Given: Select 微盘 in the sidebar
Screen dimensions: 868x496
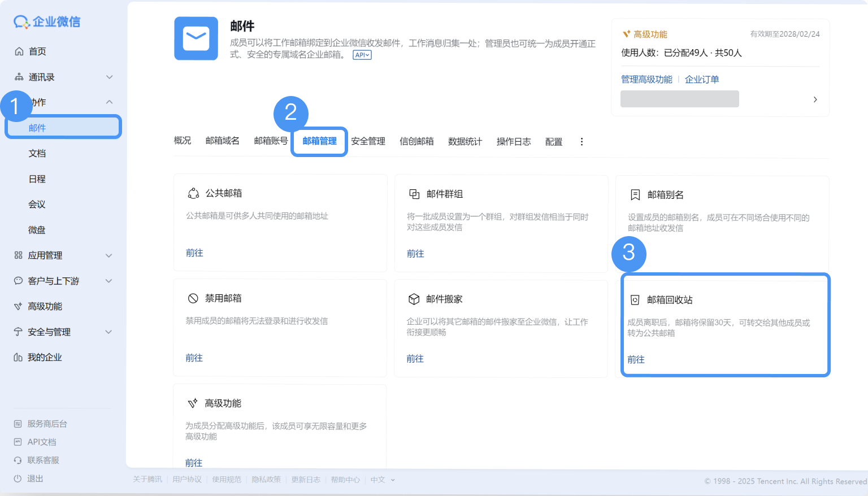Looking at the screenshot, I should [37, 230].
